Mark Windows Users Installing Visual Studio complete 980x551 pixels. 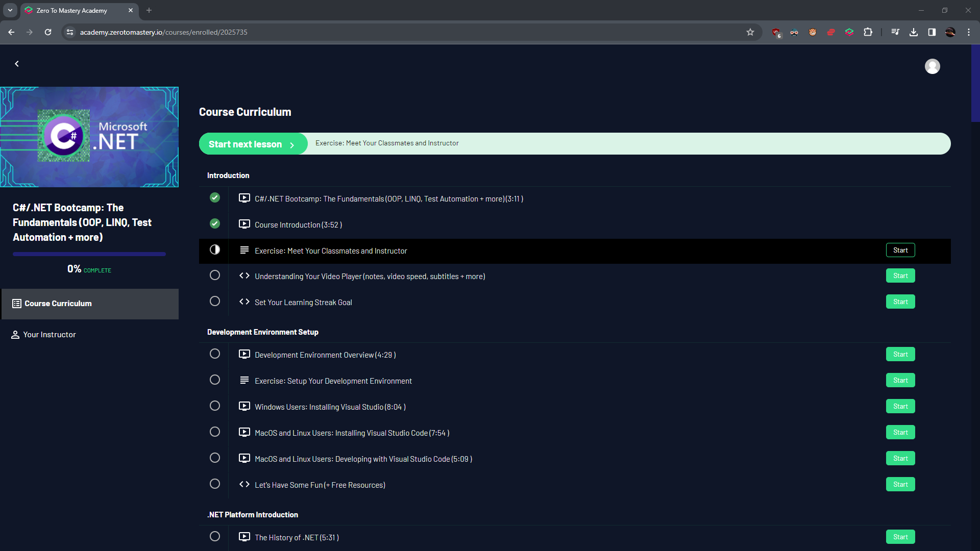[x=215, y=406]
